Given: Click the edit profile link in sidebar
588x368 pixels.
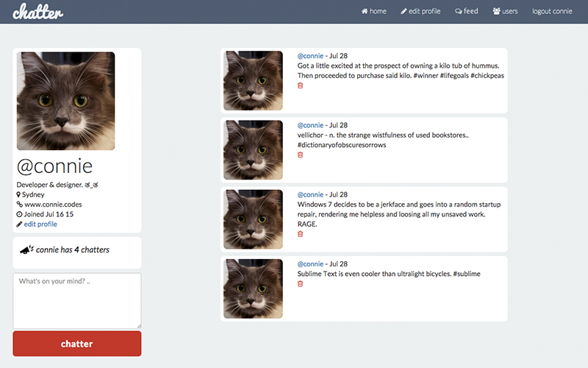Looking at the screenshot, I should point(40,224).
